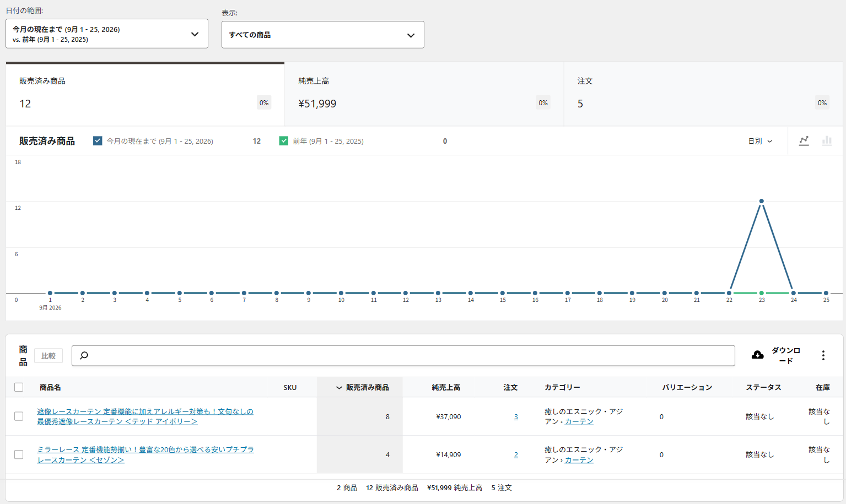The height and width of the screenshot is (504, 846).
Task: Toggle the 前年 series checkbox
Action: click(284, 141)
